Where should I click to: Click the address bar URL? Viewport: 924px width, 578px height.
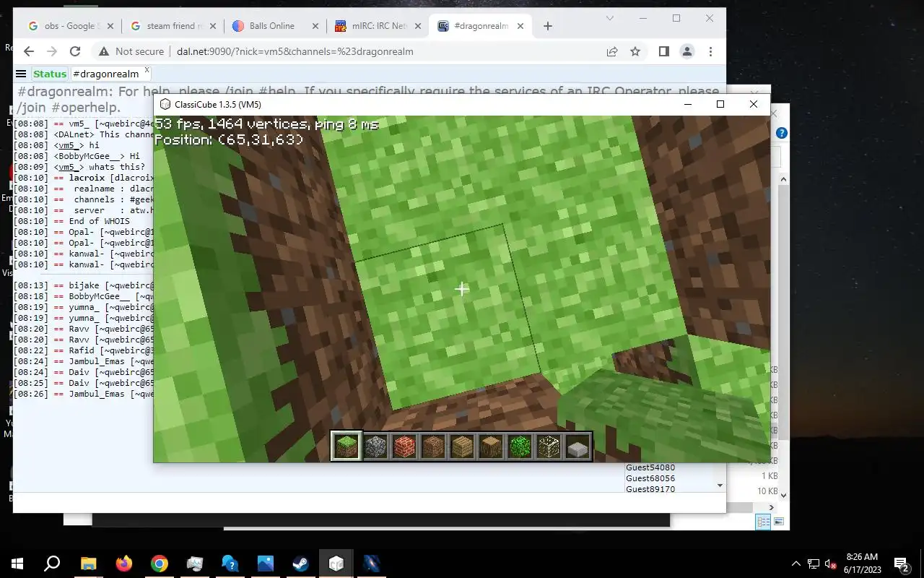(x=295, y=51)
